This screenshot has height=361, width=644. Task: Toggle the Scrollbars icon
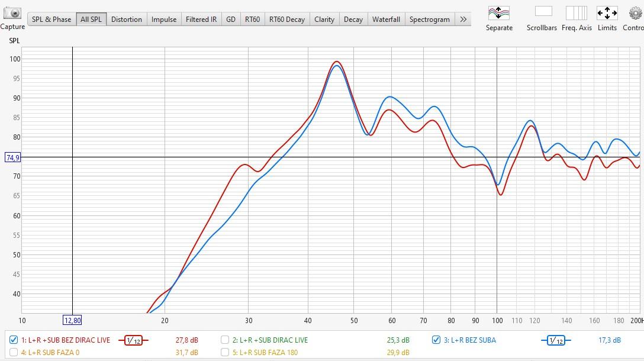[543, 12]
